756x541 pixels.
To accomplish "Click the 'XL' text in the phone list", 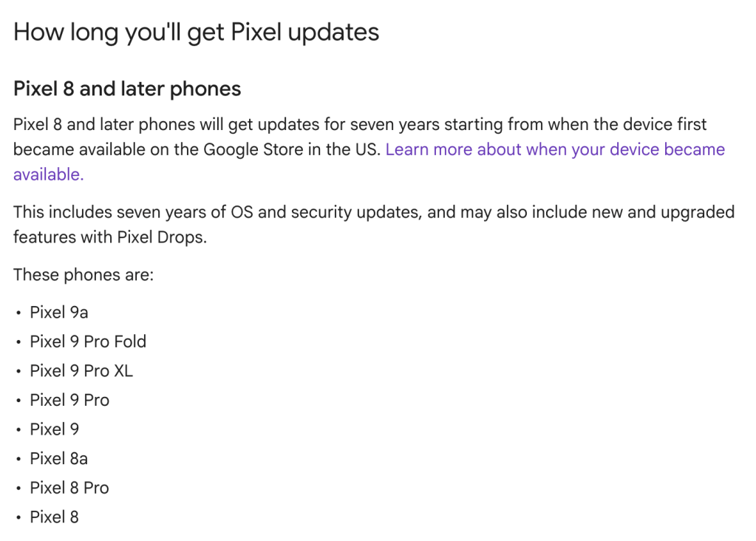I will [123, 371].
